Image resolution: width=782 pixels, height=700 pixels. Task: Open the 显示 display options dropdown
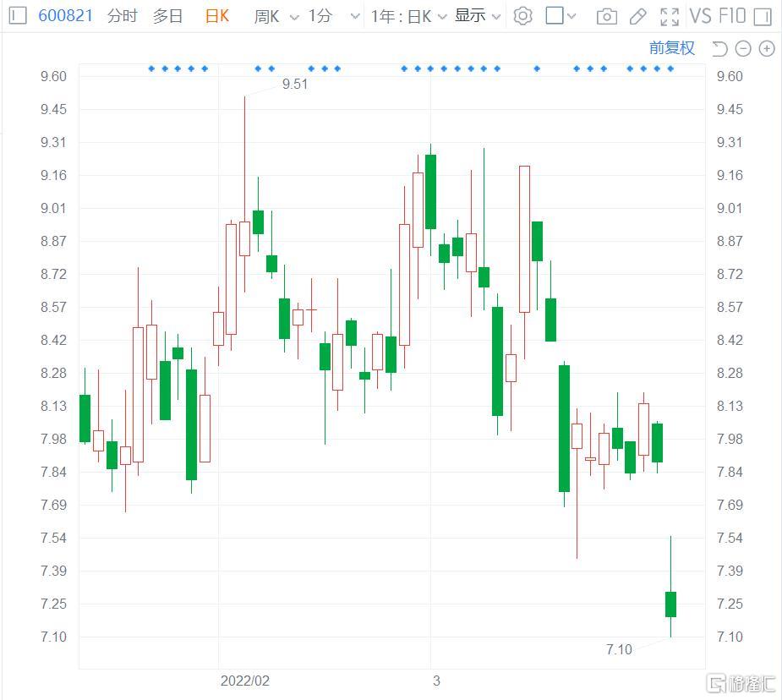pos(478,16)
